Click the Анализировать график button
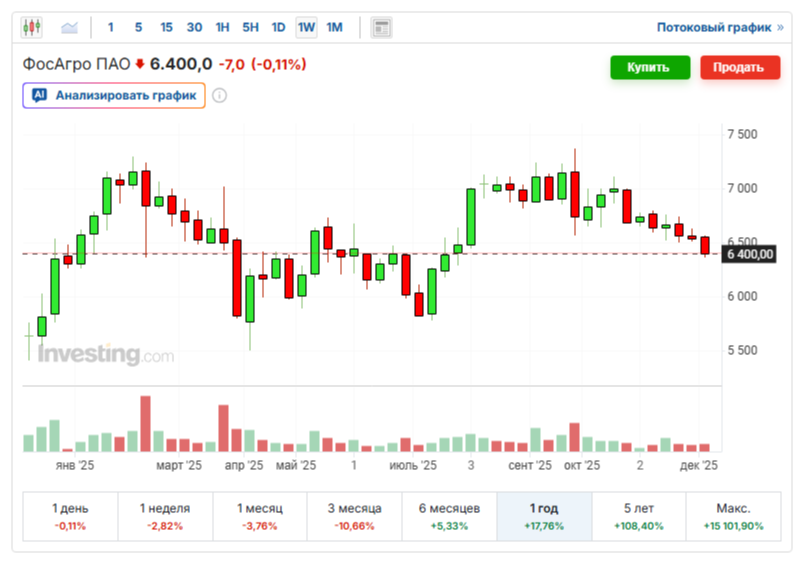Screen dimensions: 807x566 click(x=114, y=96)
